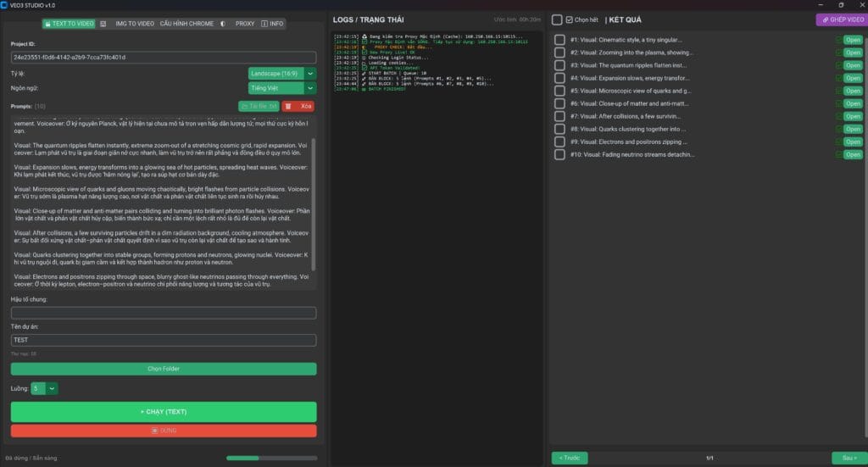Image resolution: width=868 pixels, height=467 pixels.
Task: Merge clips with the GHÉP VIDEO button
Action: [x=843, y=20]
